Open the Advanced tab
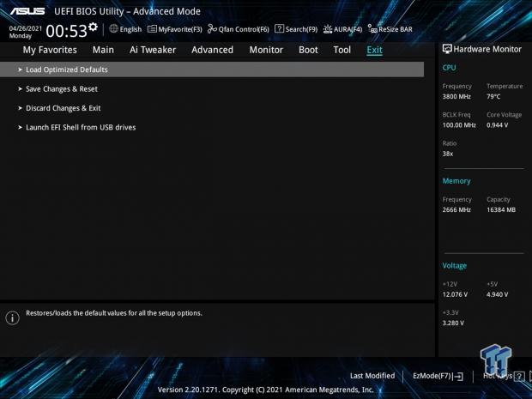The height and width of the screenshot is (399, 532). (x=213, y=50)
